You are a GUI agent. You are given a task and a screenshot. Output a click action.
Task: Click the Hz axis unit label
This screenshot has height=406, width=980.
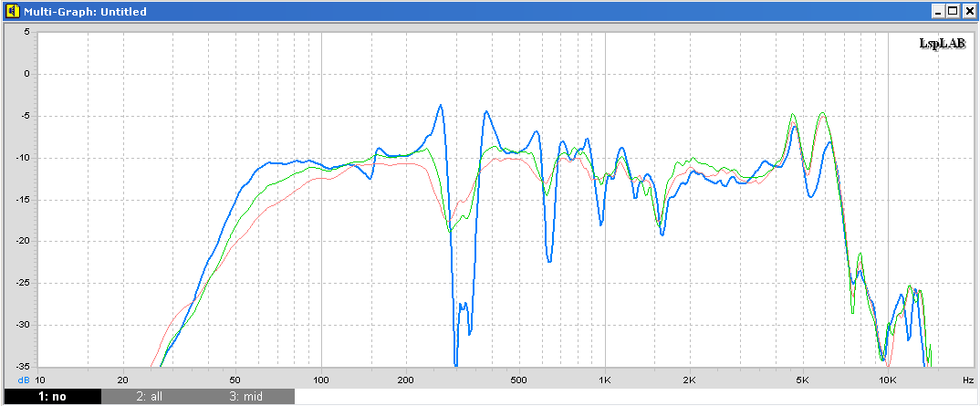pyautogui.click(x=967, y=380)
